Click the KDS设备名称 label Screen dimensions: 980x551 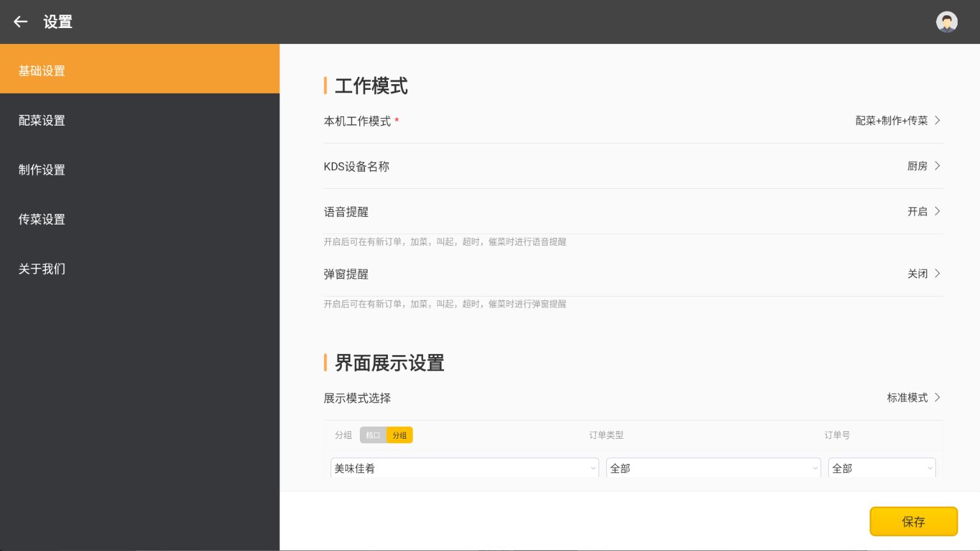click(x=357, y=166)
